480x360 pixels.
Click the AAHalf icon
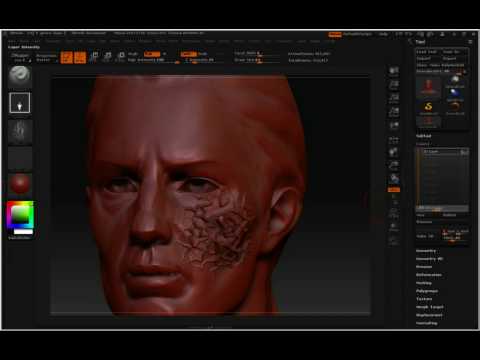tap(394, 112)
